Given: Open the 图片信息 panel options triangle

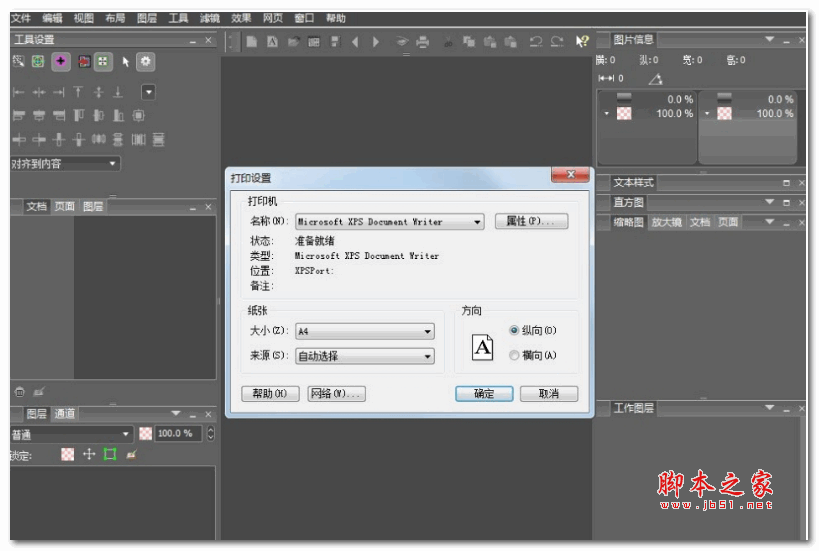Looking at the screenshot, I should tap(769, 39).
